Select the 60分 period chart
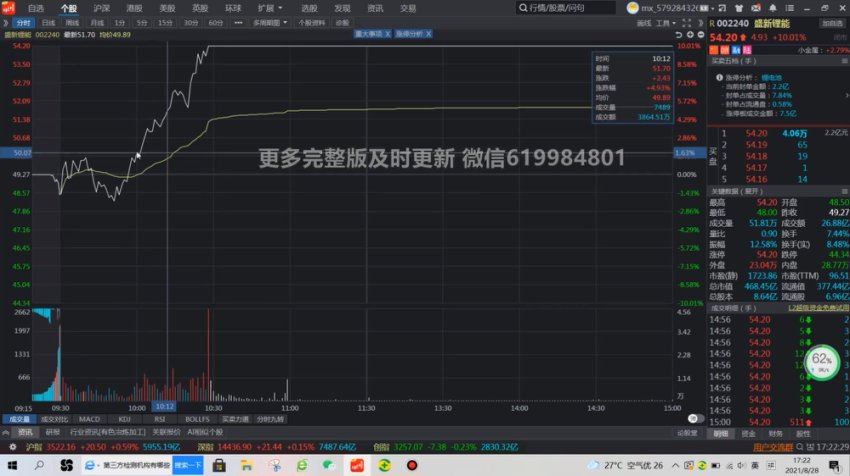Viewport: 850px width, 476px height. (215, 23)
